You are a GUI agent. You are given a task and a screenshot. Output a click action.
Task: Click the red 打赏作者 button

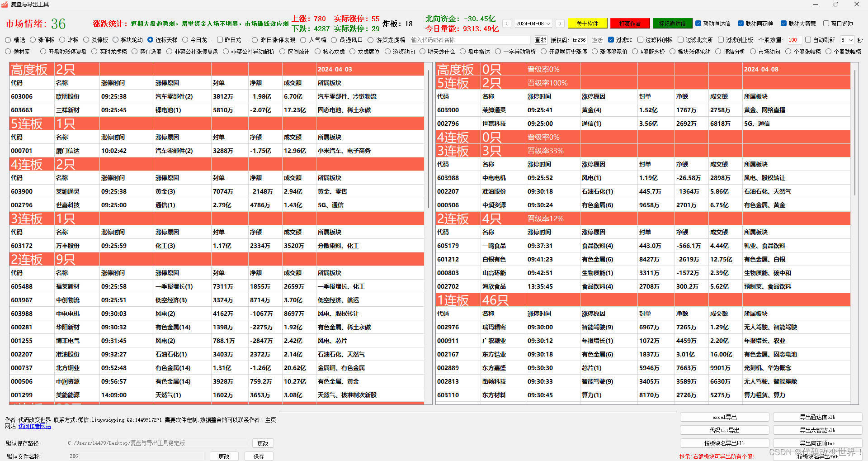[630, 24]
